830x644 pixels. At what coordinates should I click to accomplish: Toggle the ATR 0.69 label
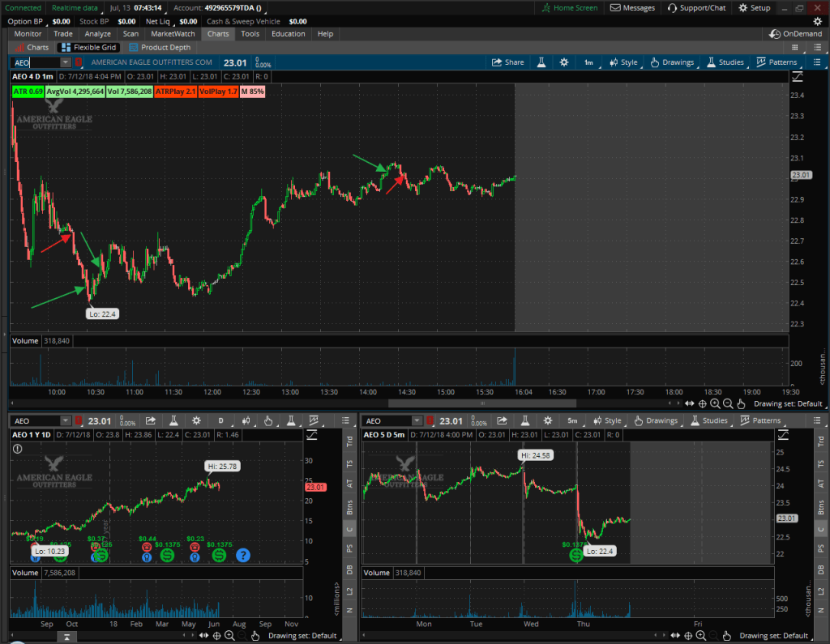click(x=28, y=92)
